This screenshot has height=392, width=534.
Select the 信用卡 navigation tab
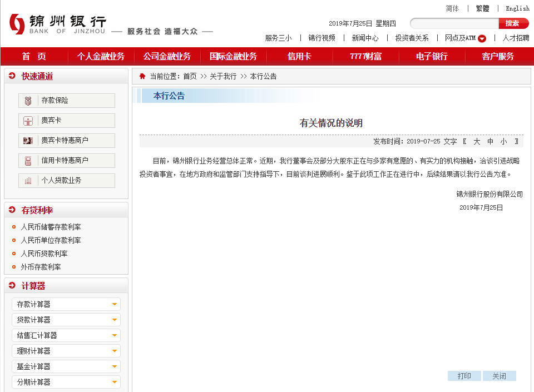[x=300, y=56]
